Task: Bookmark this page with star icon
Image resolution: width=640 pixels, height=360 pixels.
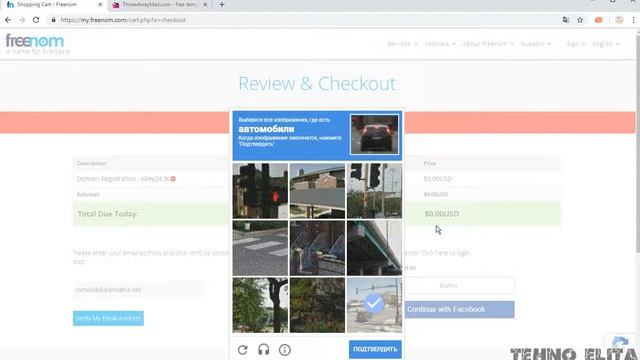Action: click(580, 20)
